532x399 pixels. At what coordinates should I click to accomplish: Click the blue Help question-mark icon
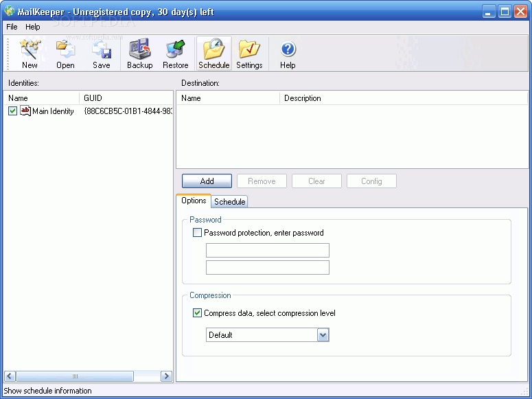(288, 49)
